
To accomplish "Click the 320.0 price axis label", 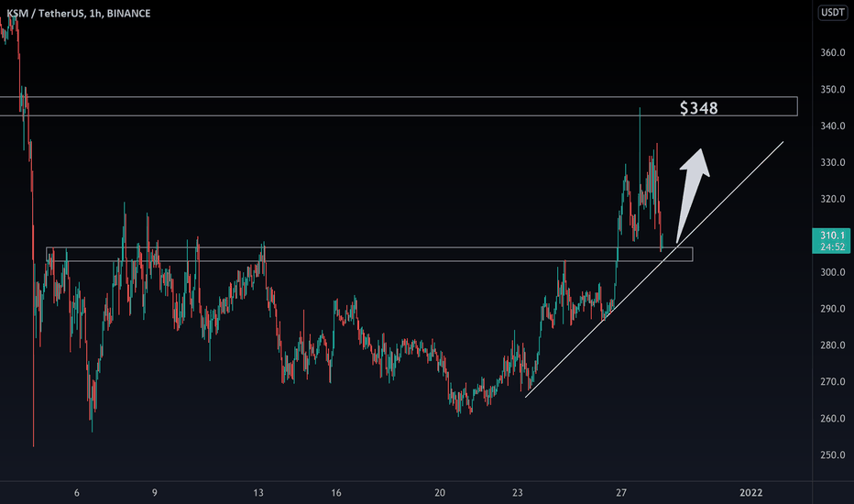I will pos(833,199).
